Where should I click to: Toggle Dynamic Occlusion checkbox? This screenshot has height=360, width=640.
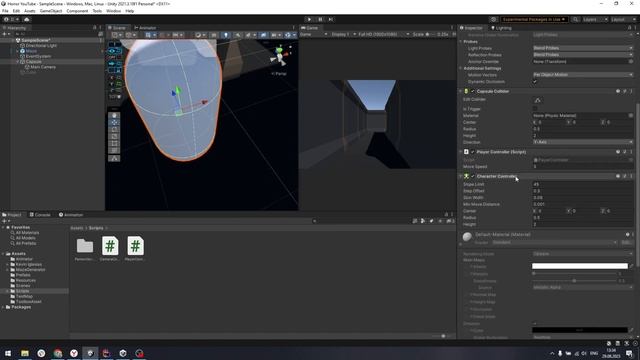tap(535, 82)
